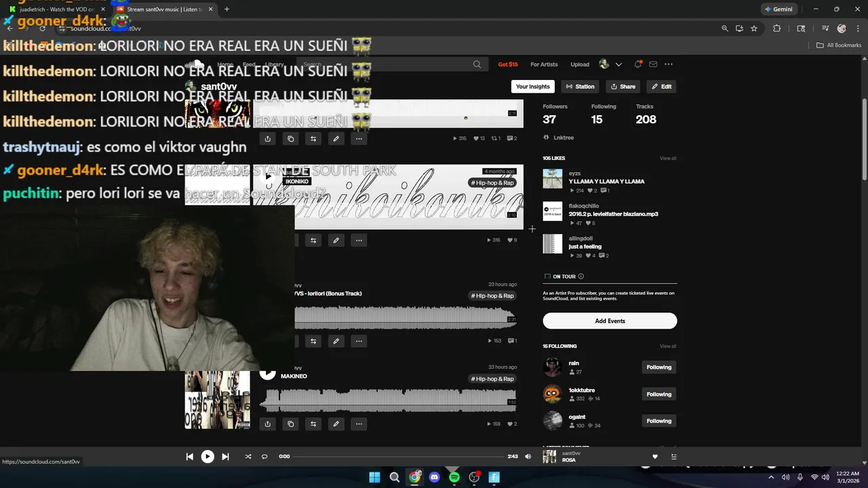Expand the profile avatar dropdown chevron
The image size is (868, 488).
pyautogui.click(x=618, y=64)
